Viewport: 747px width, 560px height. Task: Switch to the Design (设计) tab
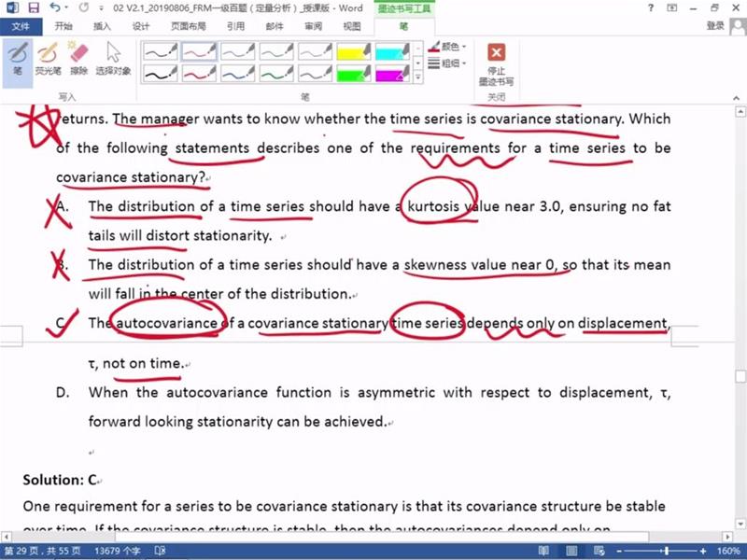point(141,26)
